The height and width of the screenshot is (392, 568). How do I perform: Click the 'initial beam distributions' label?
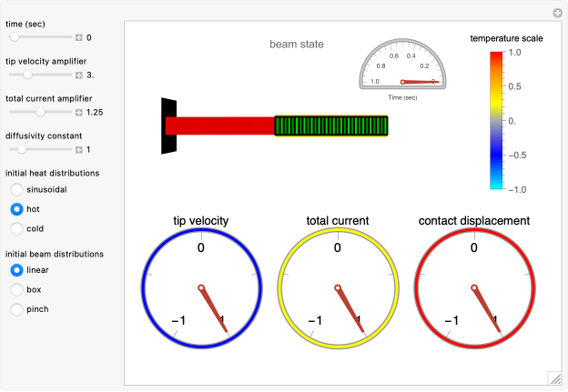55,254
